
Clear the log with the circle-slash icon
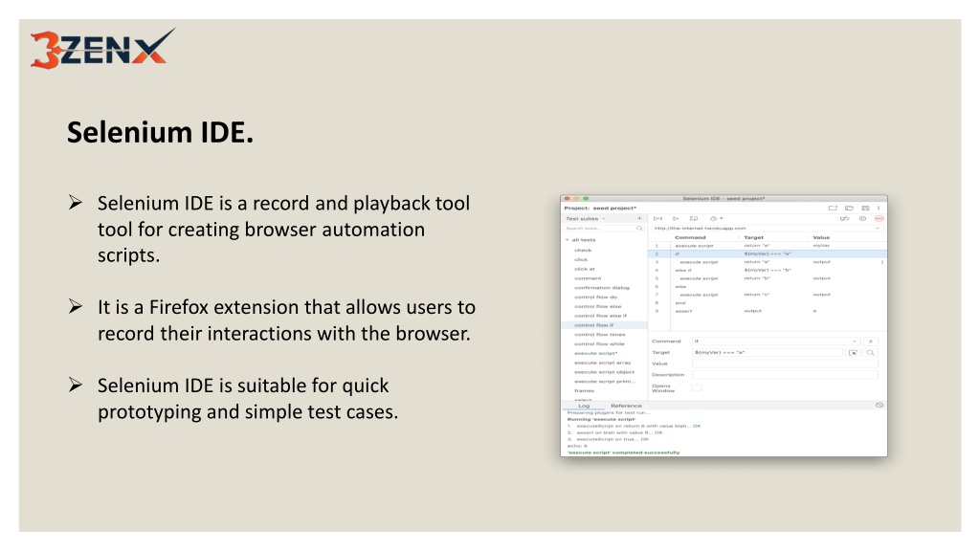[x=879, y=406]
